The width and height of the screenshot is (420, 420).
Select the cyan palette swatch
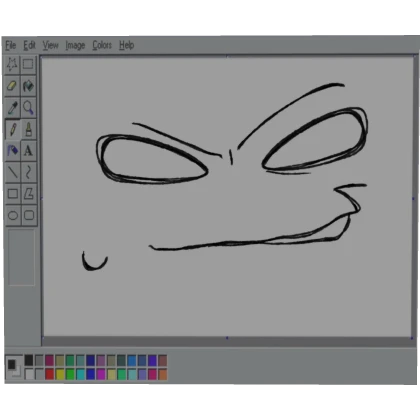[x=81, y=374]
